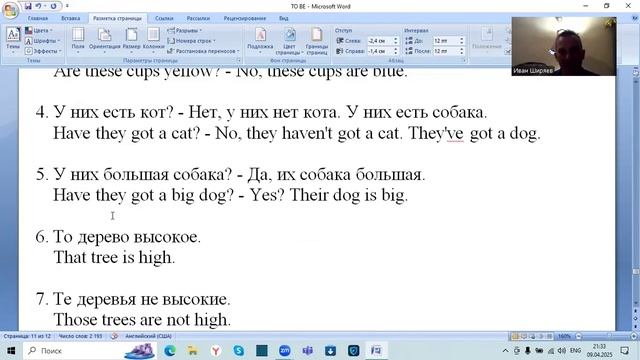Adjust the Справа indent stepper
The width and height of the screenshot is (640, 360).
point(396,51)
